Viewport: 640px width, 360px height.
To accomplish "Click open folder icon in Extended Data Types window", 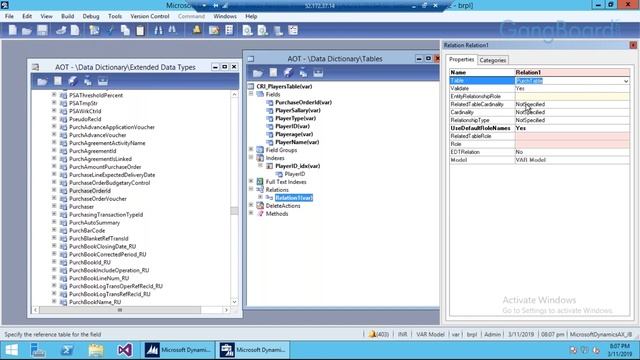I will 42,81.
